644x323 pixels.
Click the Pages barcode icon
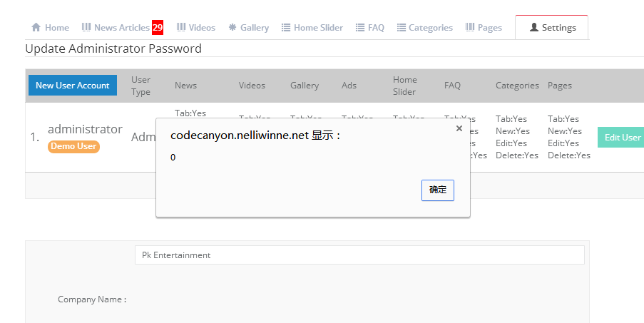(470, 28)
